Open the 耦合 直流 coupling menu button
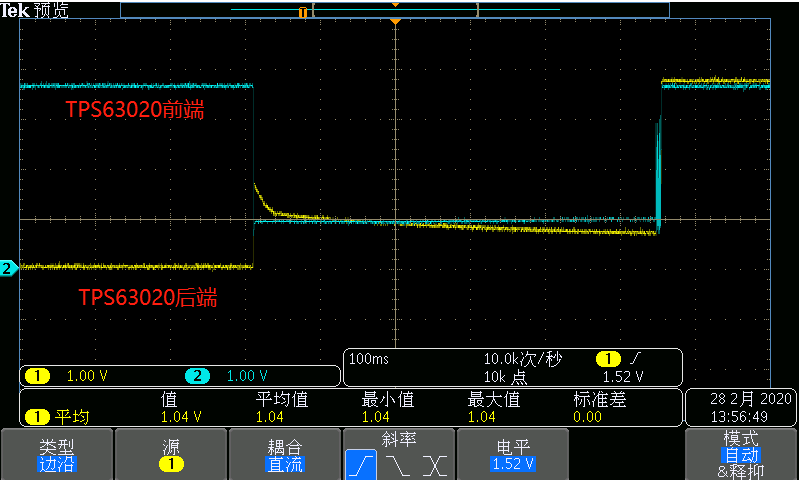This screenshot has width=800, height=480. pos(285,455)
